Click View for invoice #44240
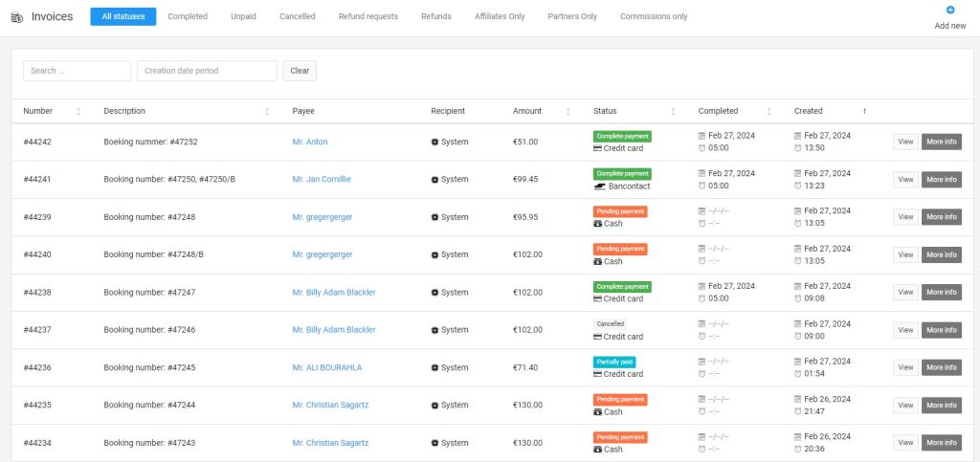 [905, 254]
